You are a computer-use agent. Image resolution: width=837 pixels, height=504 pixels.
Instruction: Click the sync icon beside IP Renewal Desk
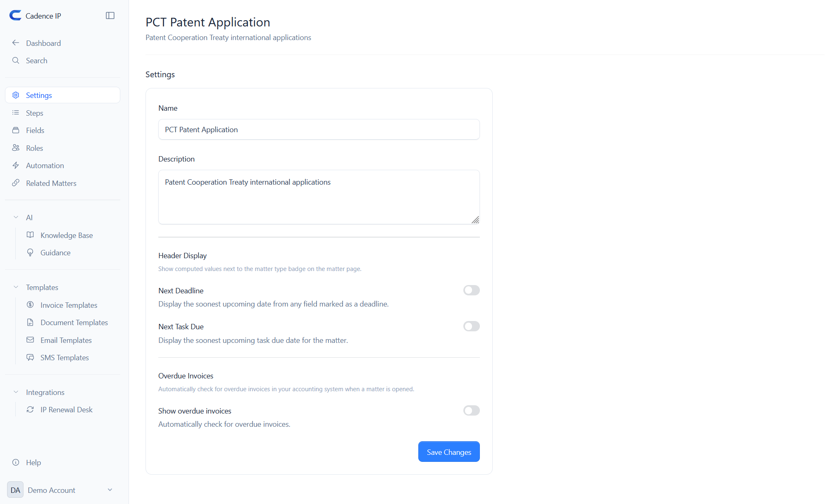pos(30,409)
